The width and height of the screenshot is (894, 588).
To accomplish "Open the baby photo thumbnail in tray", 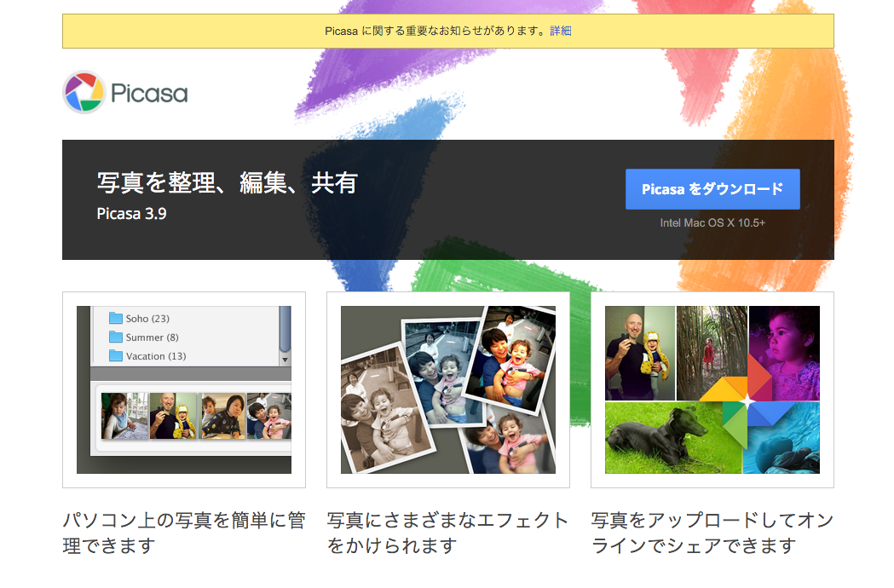I will point(124,416).
